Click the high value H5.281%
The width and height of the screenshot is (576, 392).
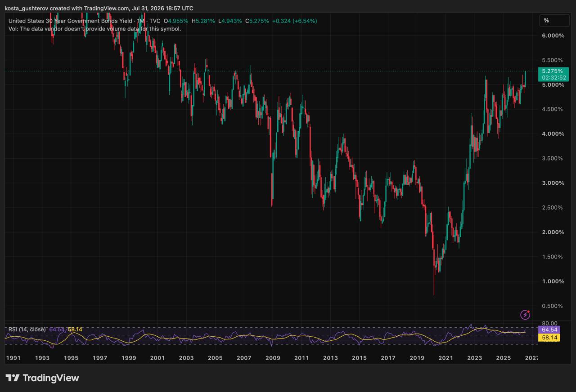coord(204,21)
